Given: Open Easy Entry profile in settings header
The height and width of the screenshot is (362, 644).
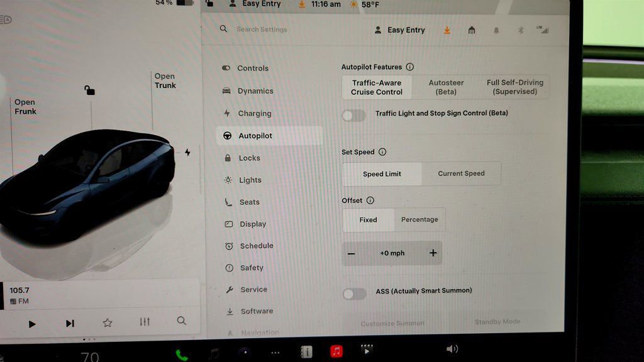Looking at the screenshot, I should click(x=399, y=30).
